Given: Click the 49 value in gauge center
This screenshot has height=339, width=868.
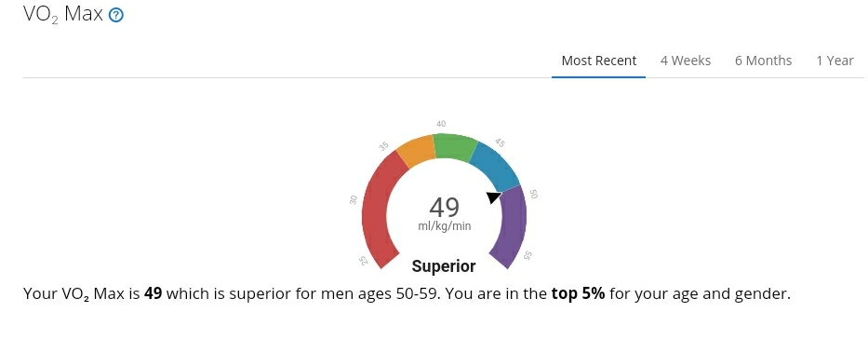Looking at the screenshot, I should coord(444,207).
